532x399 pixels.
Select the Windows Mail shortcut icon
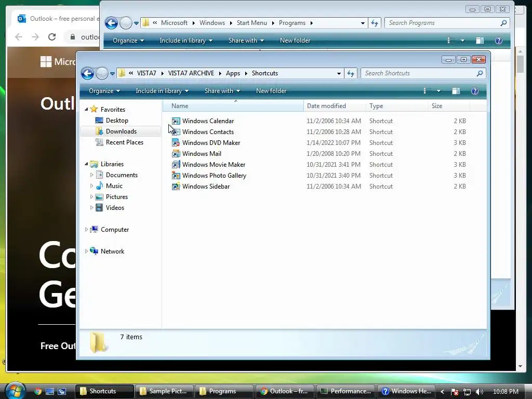pos(176,154)
